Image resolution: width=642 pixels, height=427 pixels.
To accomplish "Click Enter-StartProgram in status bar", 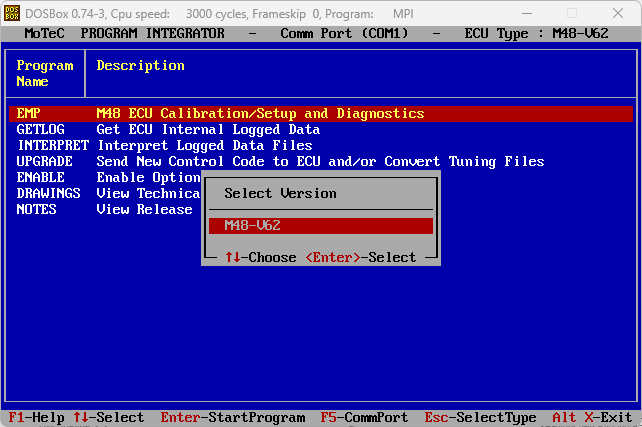I will 232,417.
